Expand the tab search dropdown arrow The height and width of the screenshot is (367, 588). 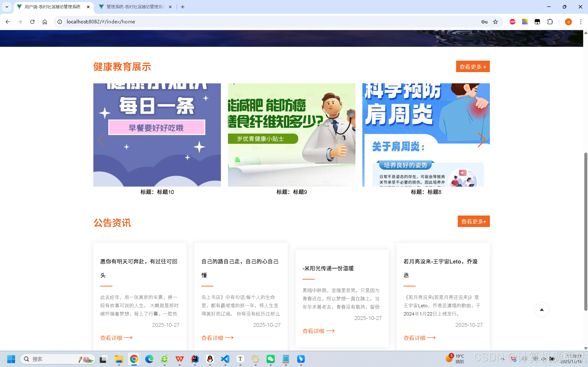(x=7, y=7)
